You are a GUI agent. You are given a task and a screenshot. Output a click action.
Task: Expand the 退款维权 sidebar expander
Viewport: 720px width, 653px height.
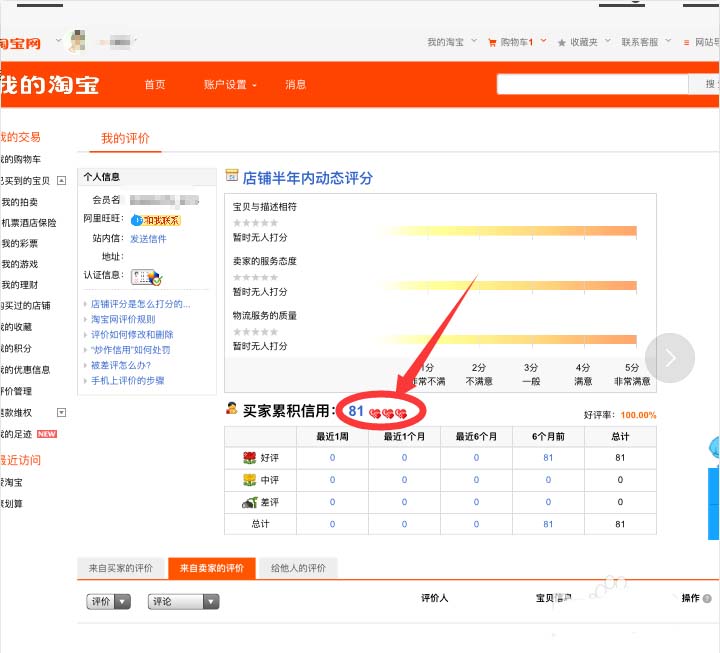pyautogui.click(x=61, y=412)
